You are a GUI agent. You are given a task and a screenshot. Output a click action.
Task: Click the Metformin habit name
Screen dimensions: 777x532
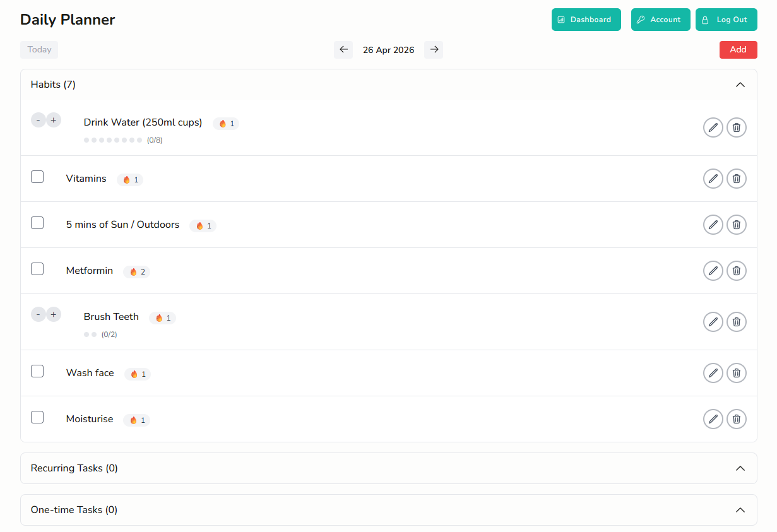[x=90, y=271]
